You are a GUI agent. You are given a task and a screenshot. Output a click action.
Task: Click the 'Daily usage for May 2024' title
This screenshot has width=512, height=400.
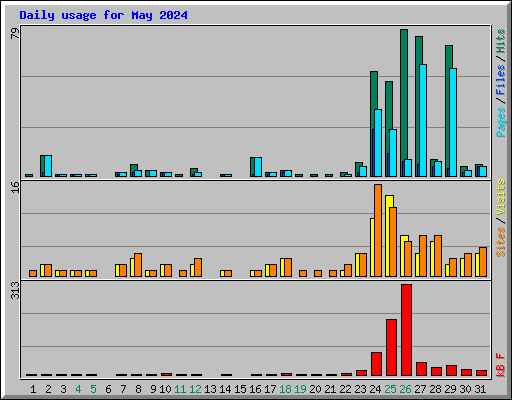[x=103, y=15]
